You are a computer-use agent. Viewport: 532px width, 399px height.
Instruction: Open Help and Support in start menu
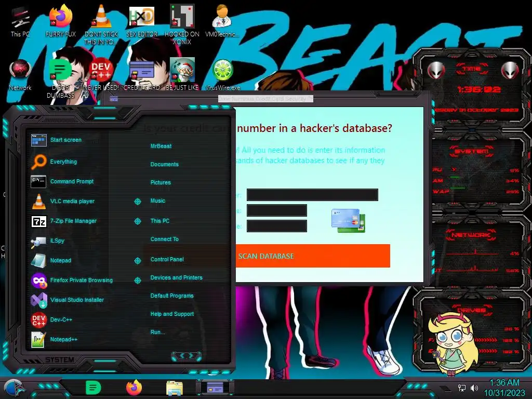(172, 314)
